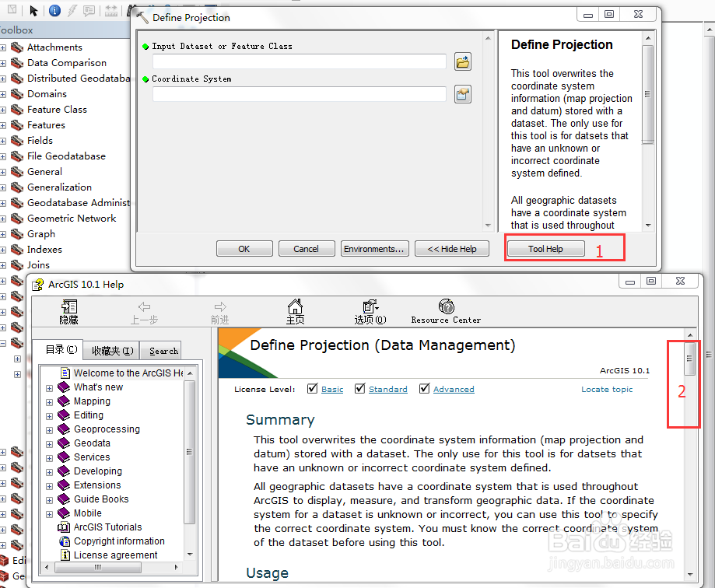715x588 pixels.
Task: Expand the Guide Books help node
Action: (x=49, y=500)
